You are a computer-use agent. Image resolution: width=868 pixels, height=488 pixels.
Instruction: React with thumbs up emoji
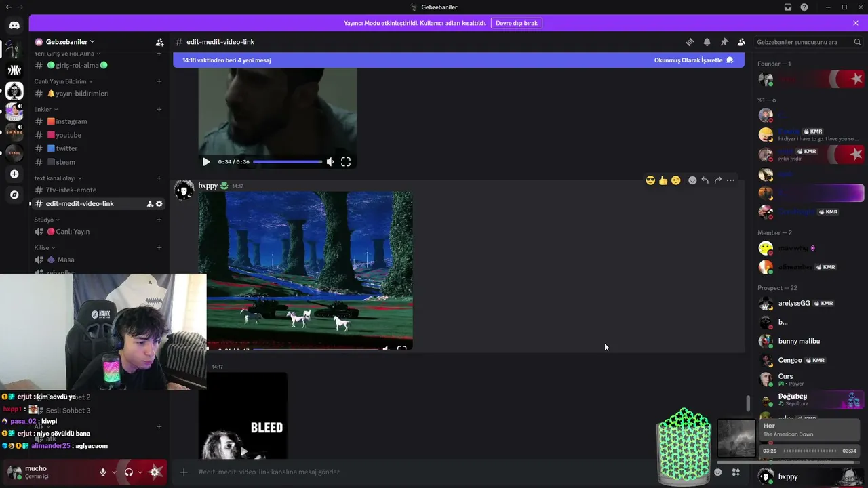663,180
